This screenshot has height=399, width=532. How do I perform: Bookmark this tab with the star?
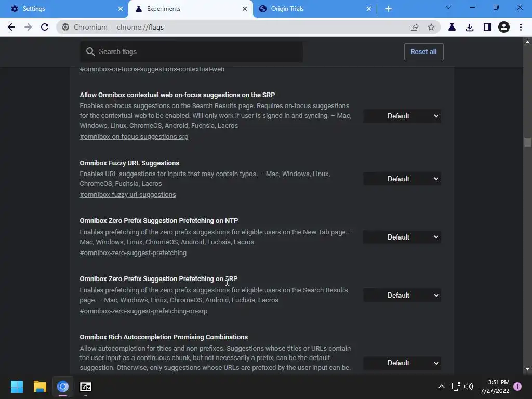(x=431, y=27)
